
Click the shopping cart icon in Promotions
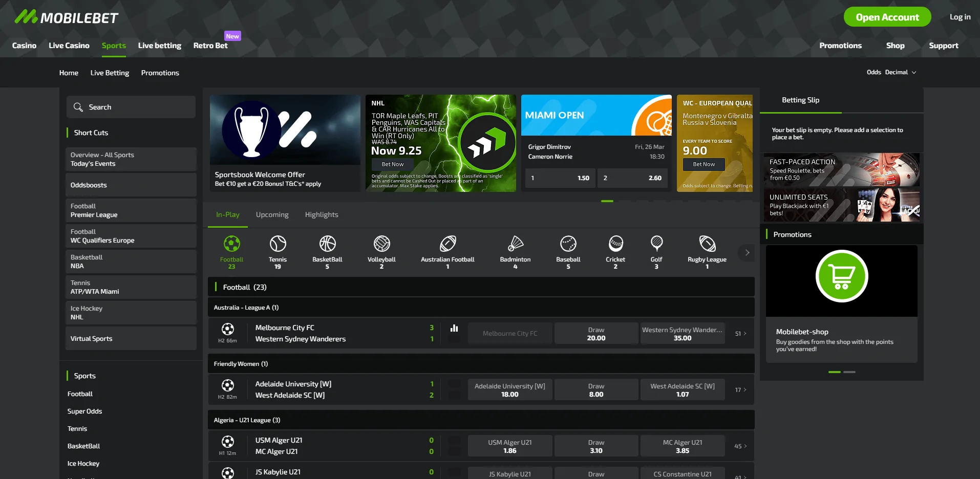pyautogui.click(x=842, y=276)
